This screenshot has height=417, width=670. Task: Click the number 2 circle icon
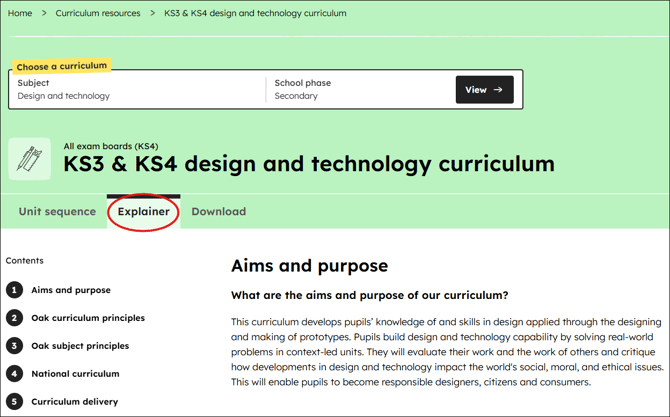pyautogui.click(x=15, y=318)
